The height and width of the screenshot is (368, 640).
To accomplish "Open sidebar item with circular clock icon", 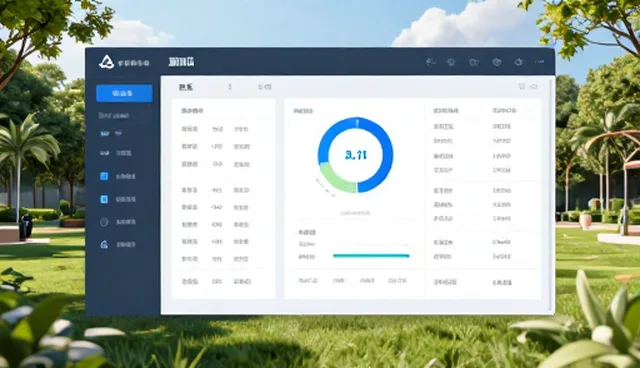I will [118, 222].
